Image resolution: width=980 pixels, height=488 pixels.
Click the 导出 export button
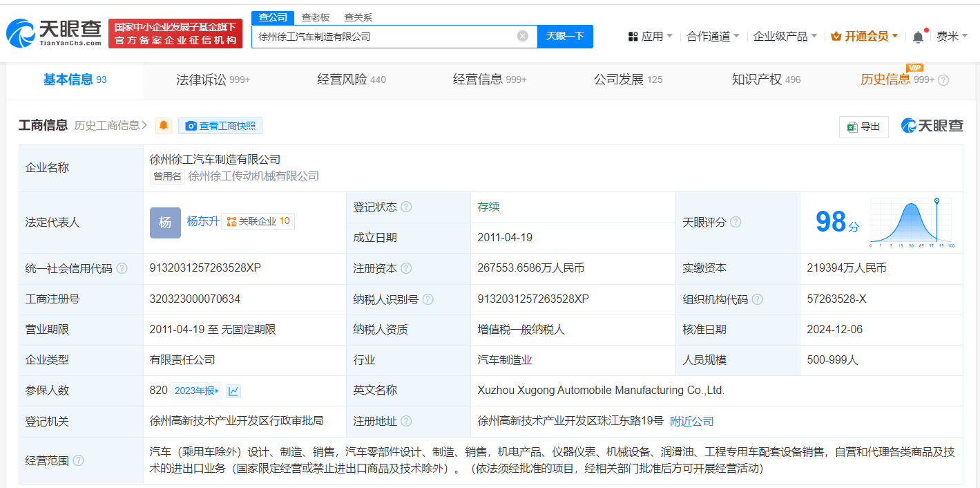coord(863,126)
